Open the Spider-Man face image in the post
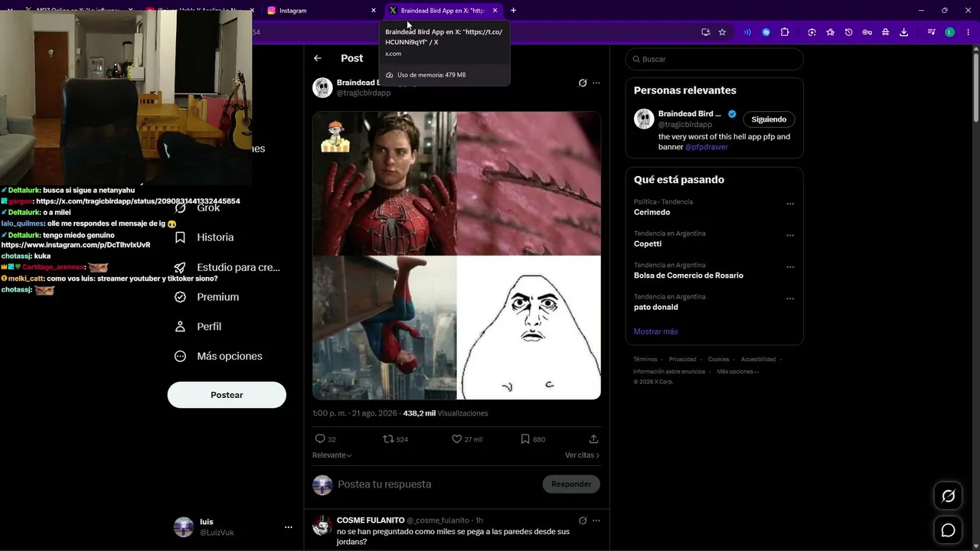Image resolution: width=980 pixels, height=551 pixels. click(x=384, y=183)
